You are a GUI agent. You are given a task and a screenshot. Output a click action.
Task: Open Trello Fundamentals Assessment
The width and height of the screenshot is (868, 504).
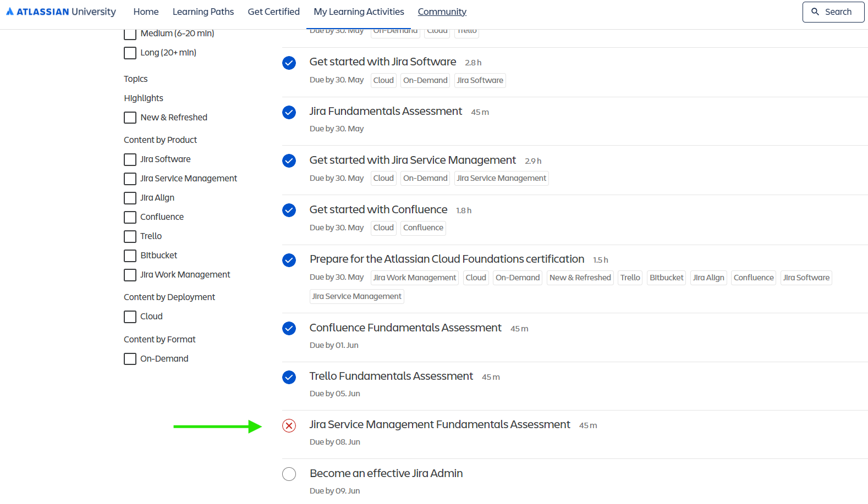[391, 376]
